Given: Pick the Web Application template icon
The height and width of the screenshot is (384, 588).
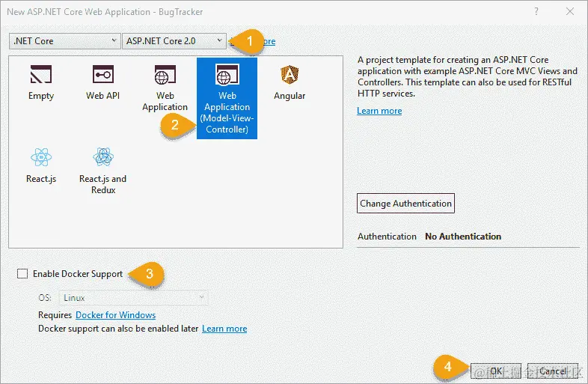Looking at the screenshot, I should [x=165, y=75].
